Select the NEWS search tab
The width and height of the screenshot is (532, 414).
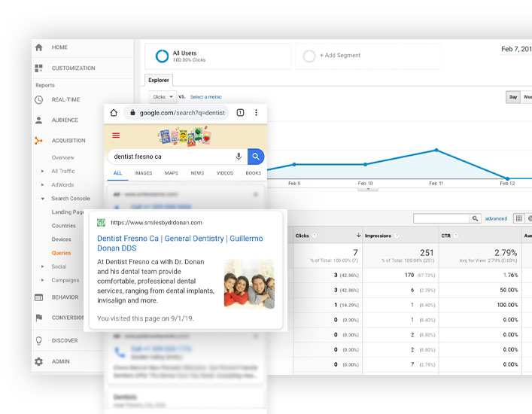tap(197, 173)
